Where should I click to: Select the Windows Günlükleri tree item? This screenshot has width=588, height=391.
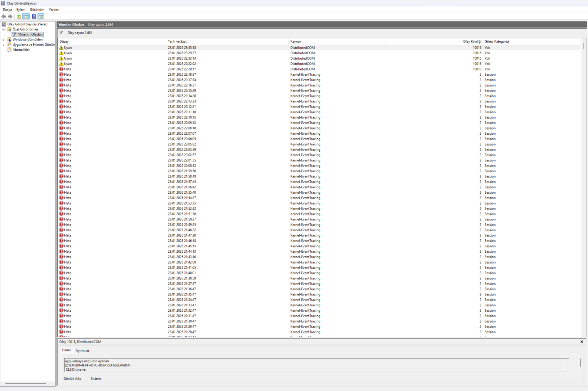(28, 39)
